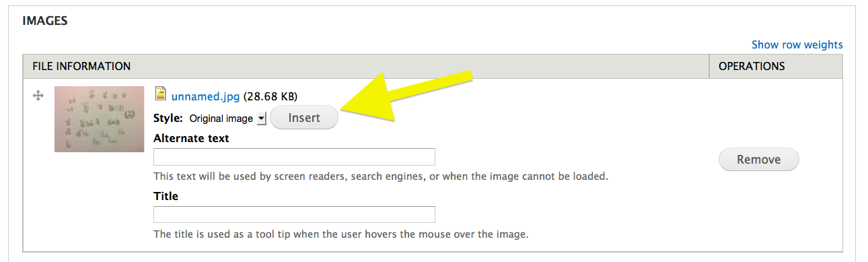Click the row drag handle cross-arrows icon
This screenshot has width=868, height=262.
tap(38, 96)
